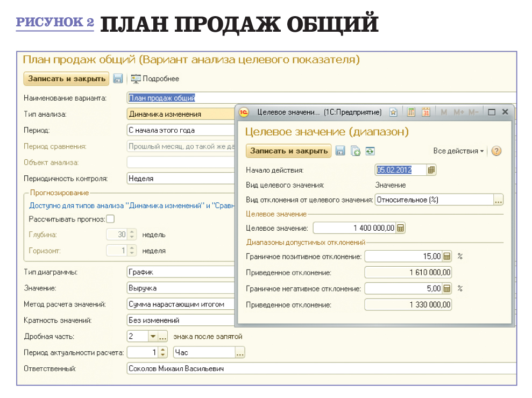This screenshot has height=398, width=532.
Task: Click Объект анализа empty field
Action: 181,162
